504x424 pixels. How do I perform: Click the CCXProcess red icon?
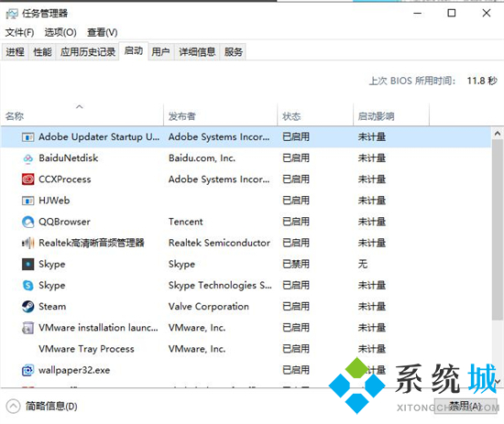pos(28,179)
